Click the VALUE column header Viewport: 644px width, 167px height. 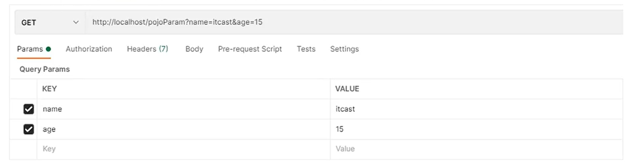coord(347,89)
